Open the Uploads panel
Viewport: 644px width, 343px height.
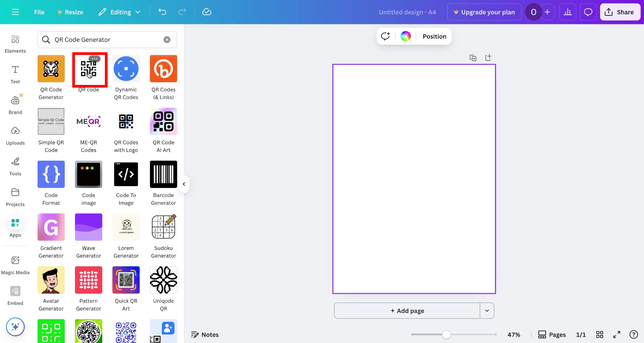(x=15, y=135)
